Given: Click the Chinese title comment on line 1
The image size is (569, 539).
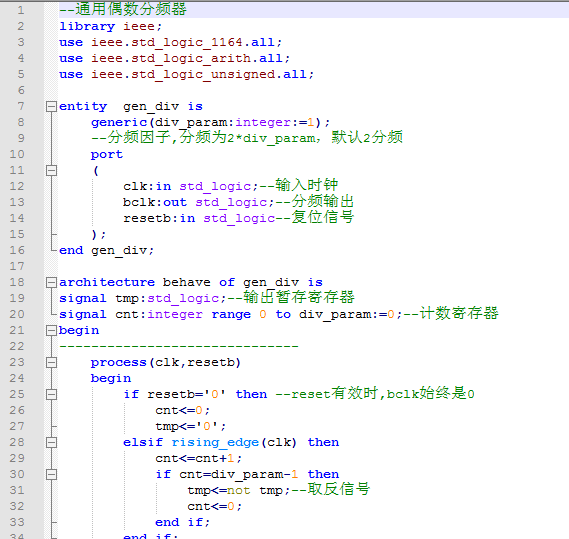Looking at the screenshot, I should (123, 9).
